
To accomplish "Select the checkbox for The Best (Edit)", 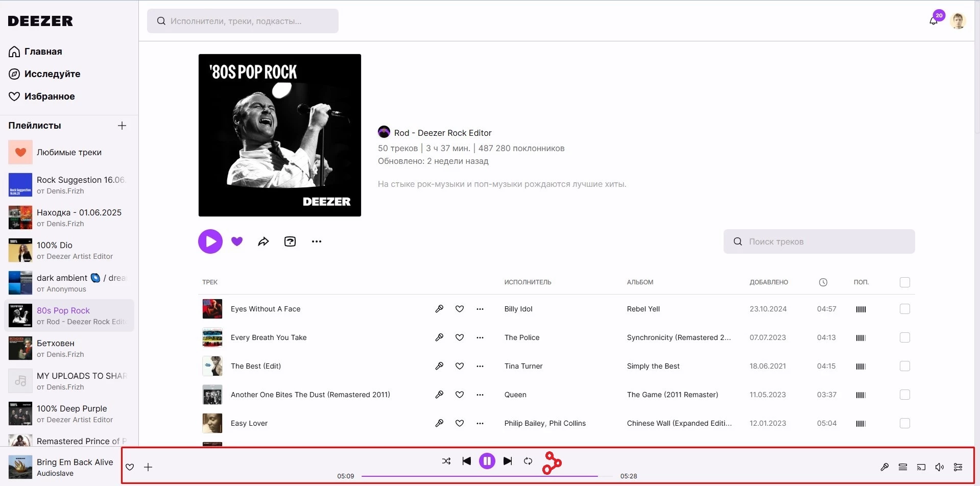I will [905, 366].
